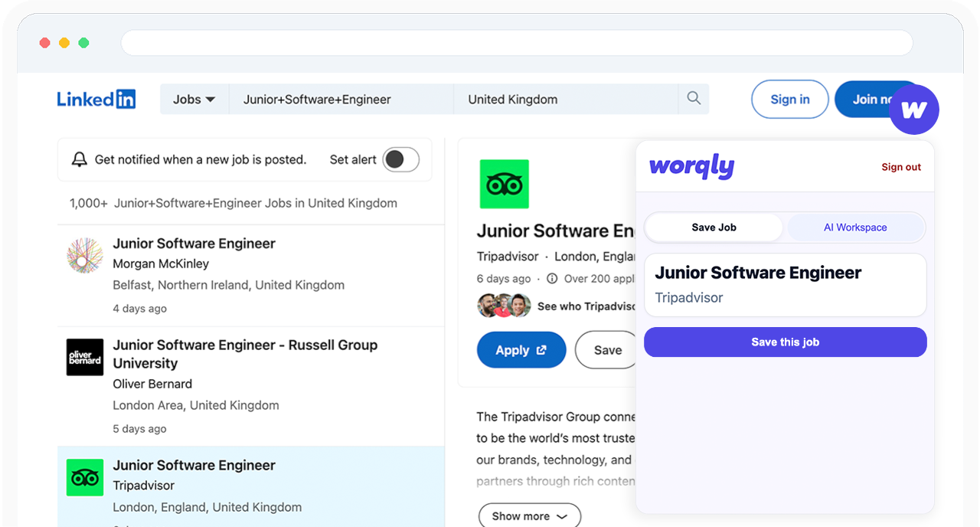Click the Morgan McKinley company logo

coord(85,255)
